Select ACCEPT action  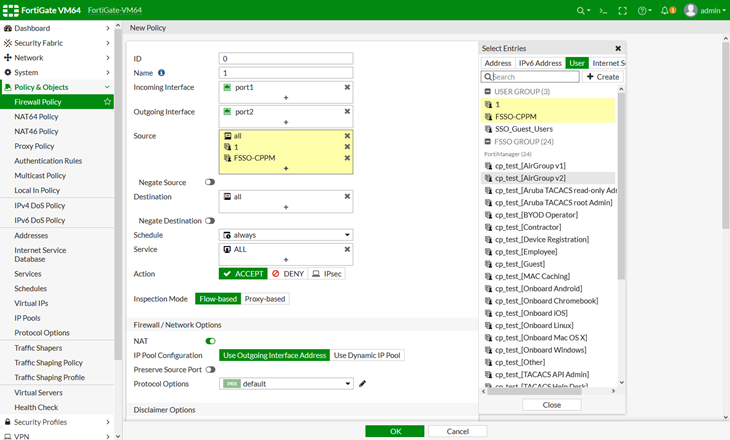point(243,274)
